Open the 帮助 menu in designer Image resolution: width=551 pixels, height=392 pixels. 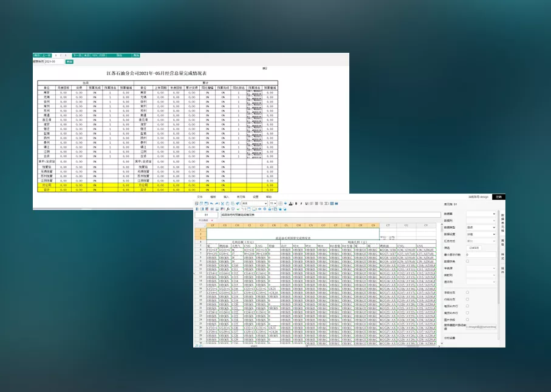269,197
